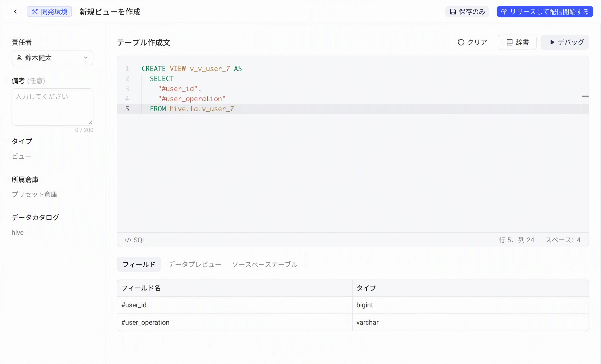Click the editor scrollbar minimap marker

[x=585, y=96]
